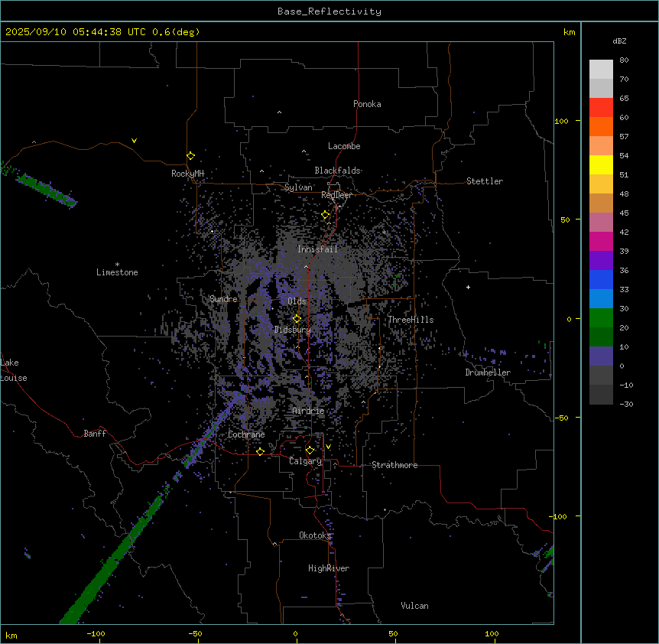Click the Innisfail map label
659x644 pixels.
[x=318, y=249]
